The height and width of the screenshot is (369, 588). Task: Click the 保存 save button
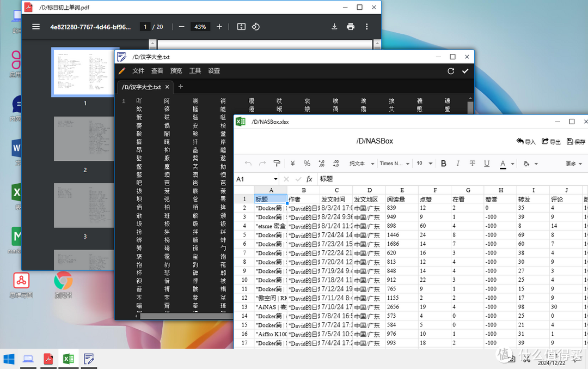[576, 142]
